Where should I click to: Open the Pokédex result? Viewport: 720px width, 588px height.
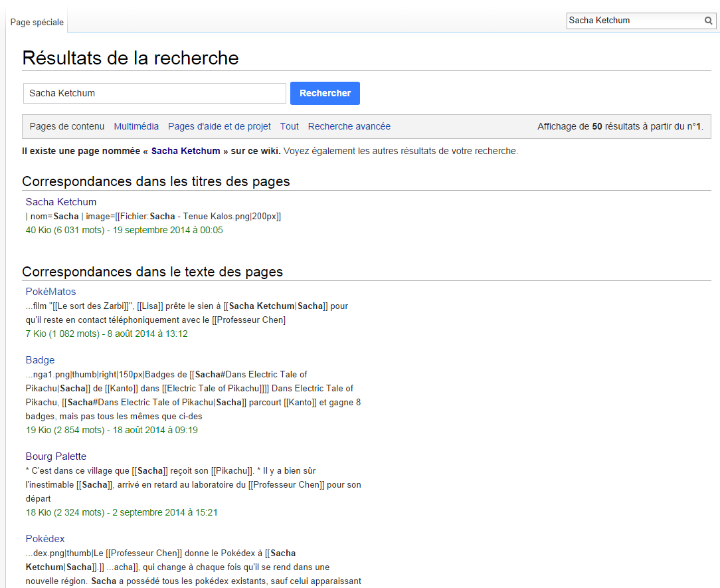(x=45, y=539)
